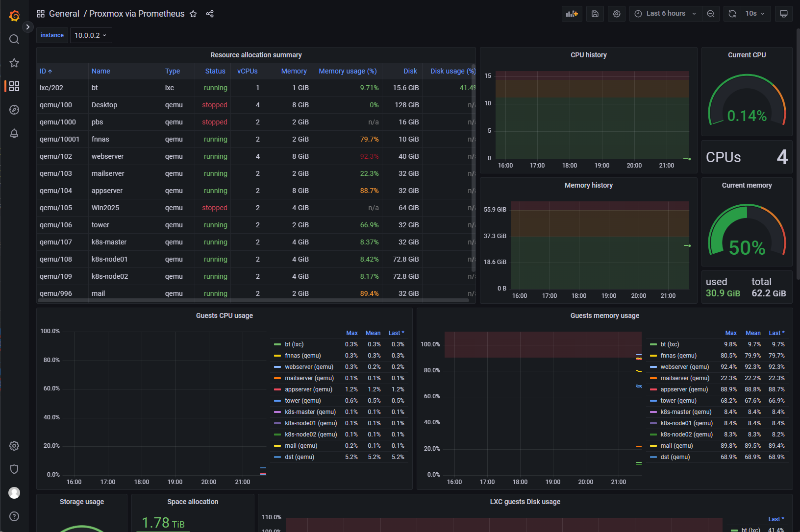Open Configuration gear in sidebar

[14, 446]
